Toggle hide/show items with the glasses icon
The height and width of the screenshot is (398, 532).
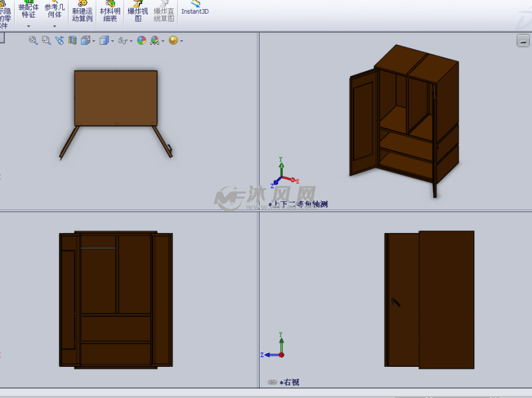[x=122, y=40]
